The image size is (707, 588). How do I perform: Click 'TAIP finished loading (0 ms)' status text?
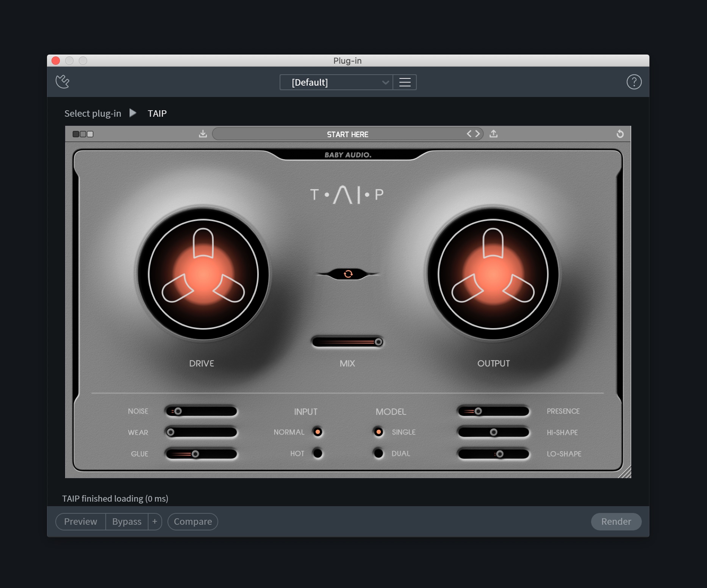(115, 499)
